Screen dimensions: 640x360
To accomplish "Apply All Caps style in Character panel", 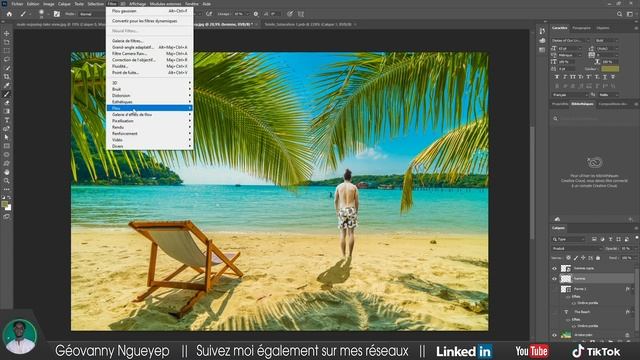I will point(573,77).
